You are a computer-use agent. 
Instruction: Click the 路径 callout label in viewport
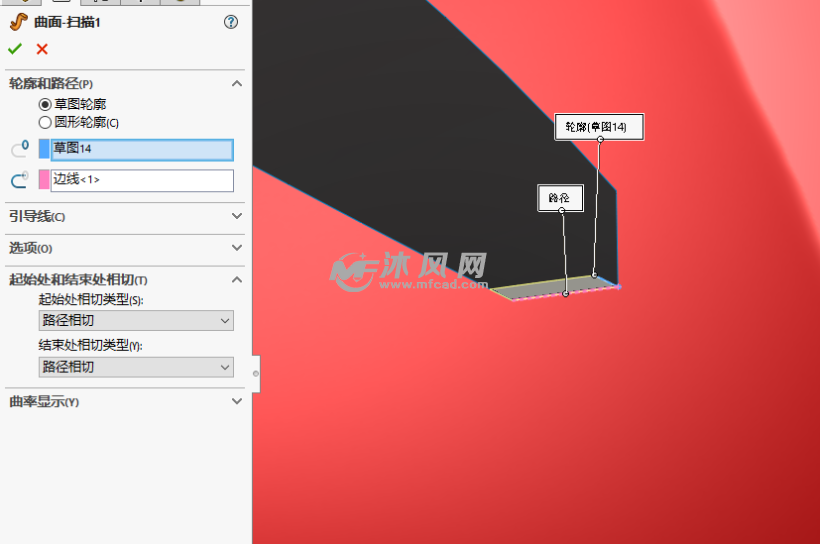[x=560, y=198]
